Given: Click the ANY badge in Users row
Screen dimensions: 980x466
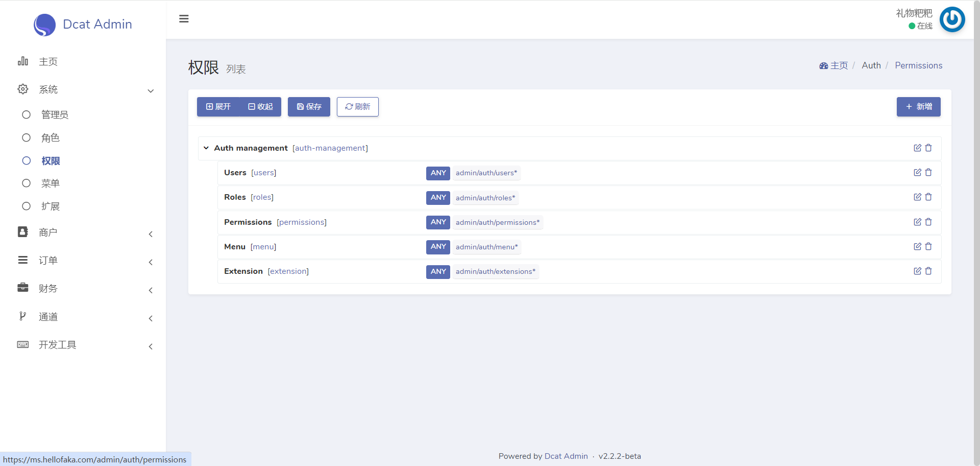Looking at the screenshot, I should [x=438, y=173].
